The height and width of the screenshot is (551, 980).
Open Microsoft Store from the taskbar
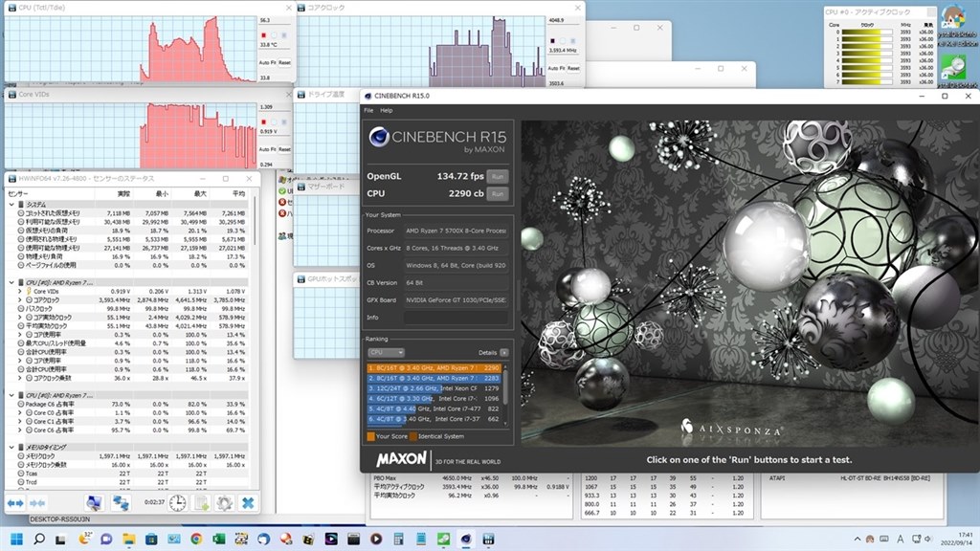point(151,539)
